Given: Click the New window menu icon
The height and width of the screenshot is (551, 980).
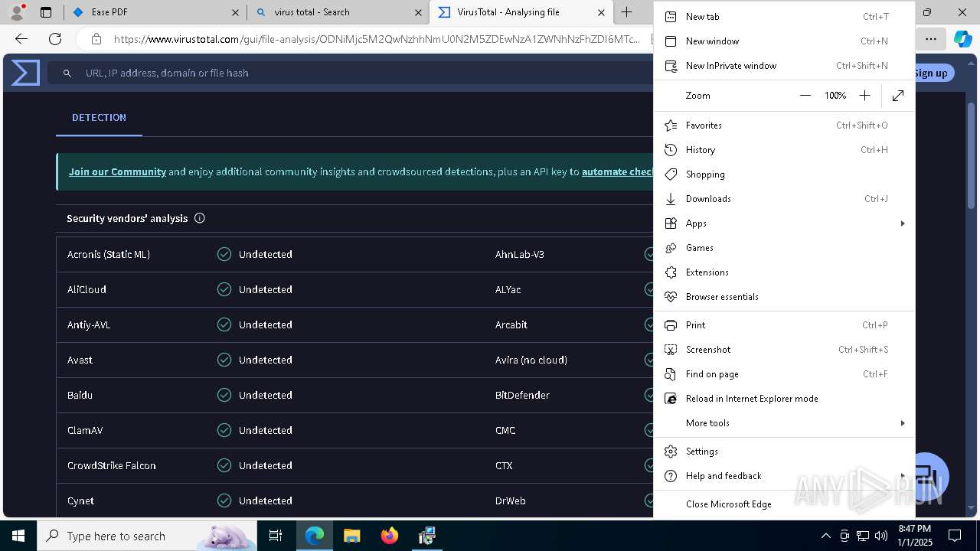Looking at the screenshot, I should point(671,41).
